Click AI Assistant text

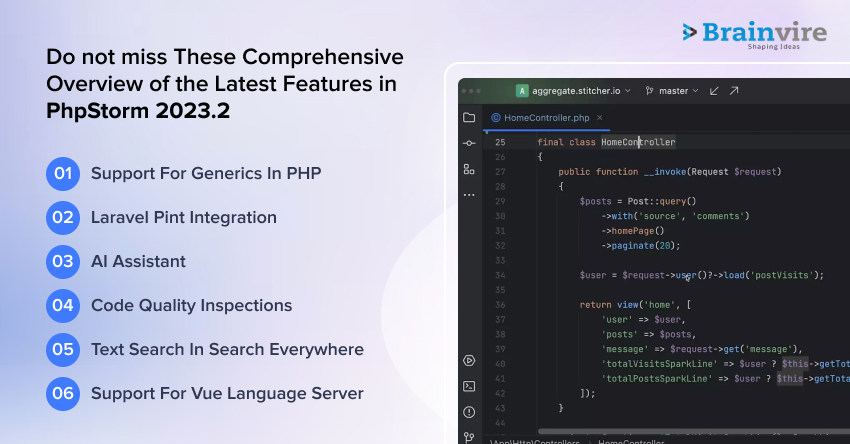(x=138, y=261)
